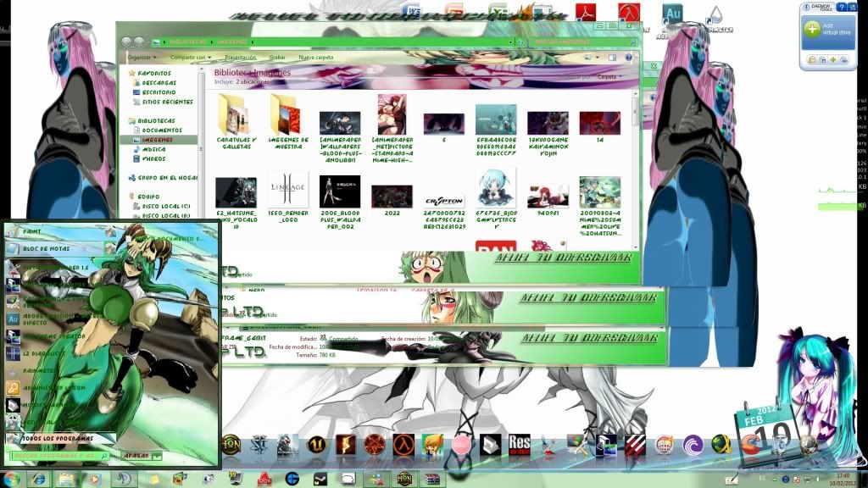The height and width of the screenshot is (488, 868).
Task: Click Explorer forward navigation button
Action: (138, 42)
